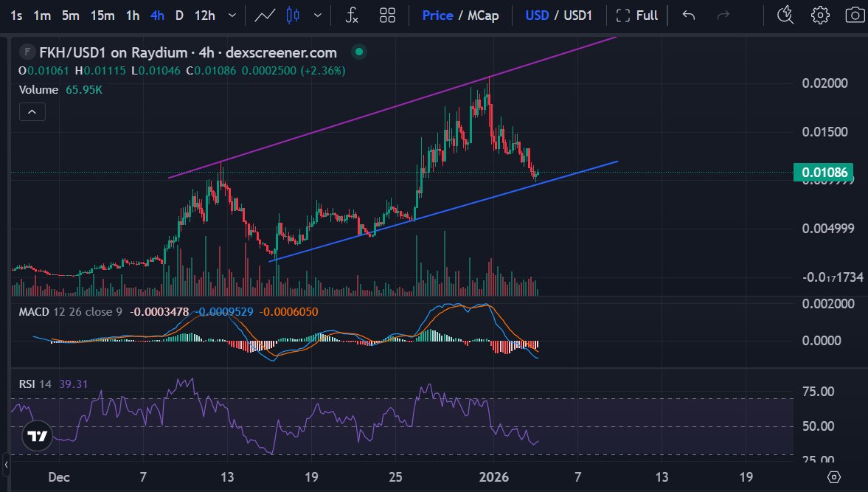
Task: Click the Dec date axis label
Action: point(59,477)
